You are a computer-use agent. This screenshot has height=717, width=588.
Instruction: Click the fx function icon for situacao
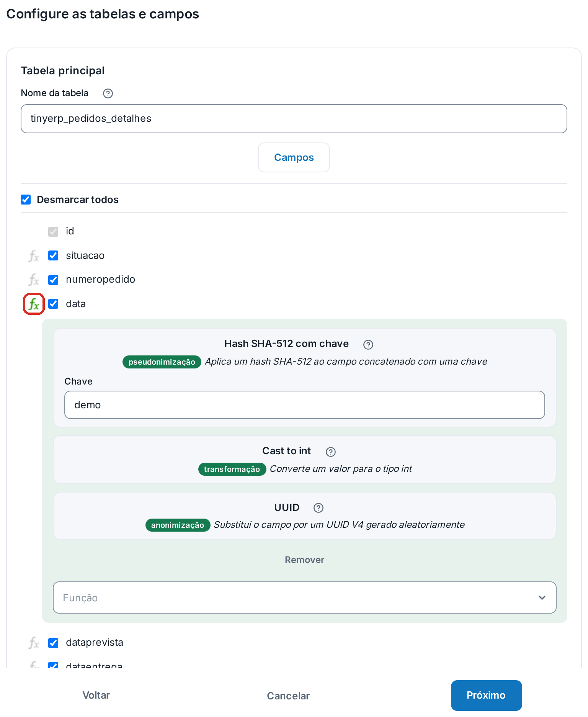pyautogui.click(x=34, y=256)
